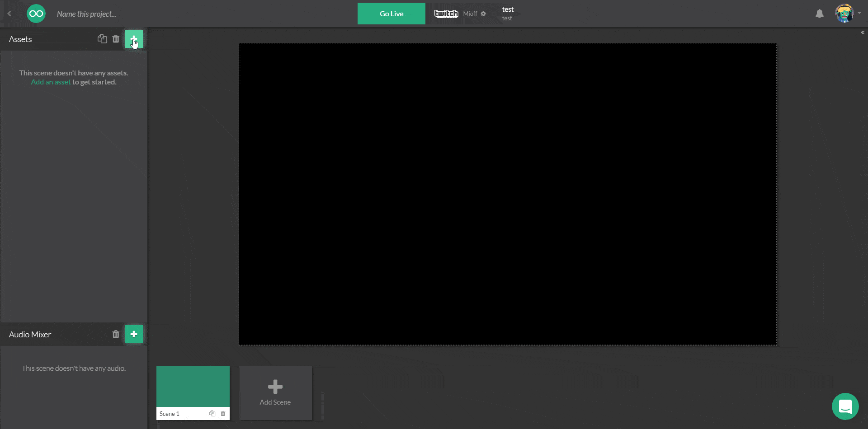Click the trash icon in the Audio Mixer
Screen dimensions: 868x429
click(x=116, y=334)
